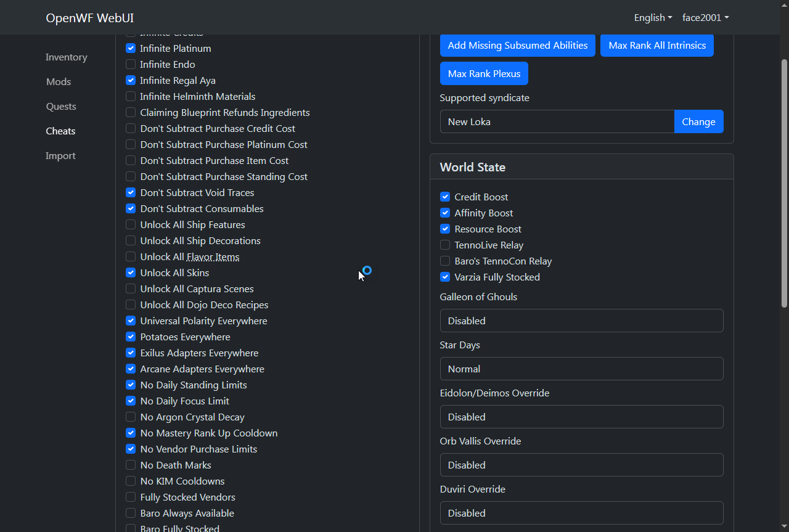
Task: Check Baro's TennoCon Relay box
Action: [445, 261]
